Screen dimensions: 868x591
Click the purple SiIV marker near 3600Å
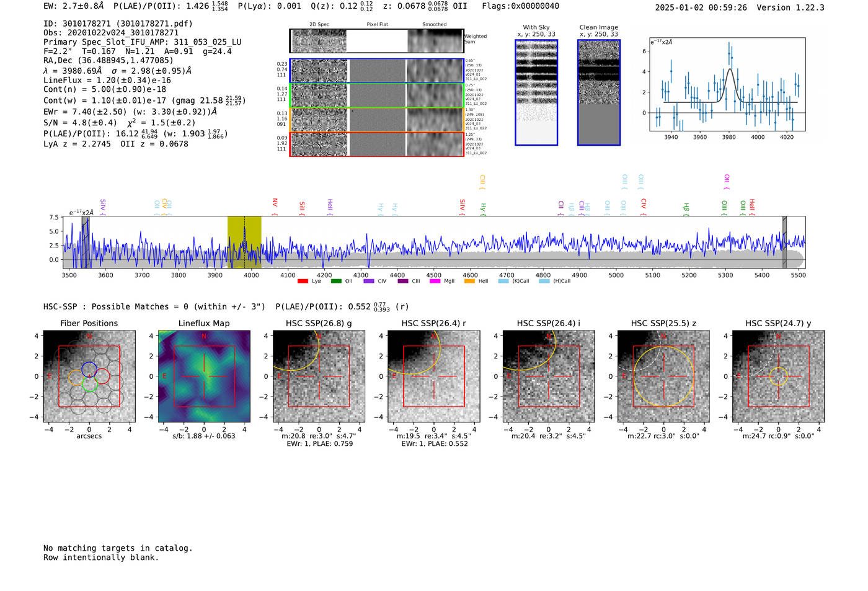103,207
